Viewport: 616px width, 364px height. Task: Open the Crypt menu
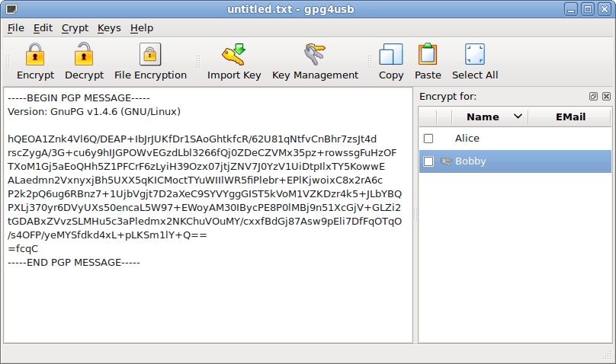coord(75,28)
